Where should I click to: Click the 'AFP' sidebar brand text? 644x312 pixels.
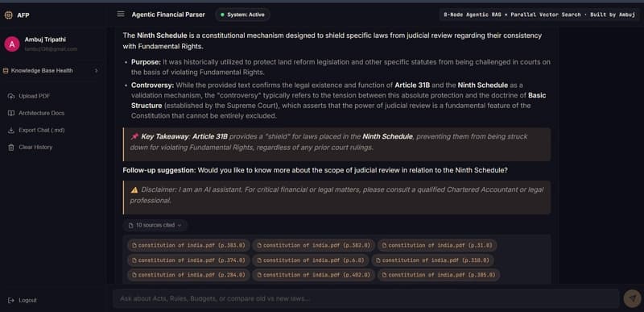pos(23,15)
